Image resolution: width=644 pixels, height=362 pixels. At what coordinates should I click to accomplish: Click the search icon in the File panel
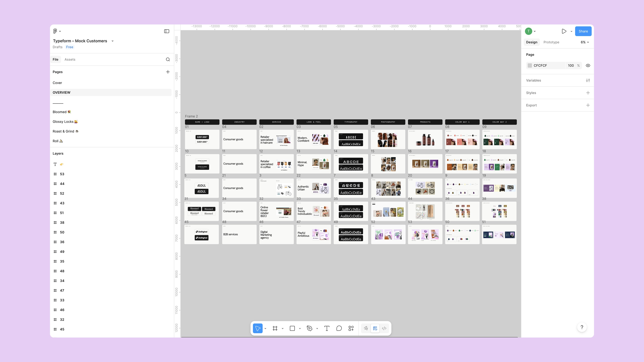pyautogui.click(x=168, y=59)
